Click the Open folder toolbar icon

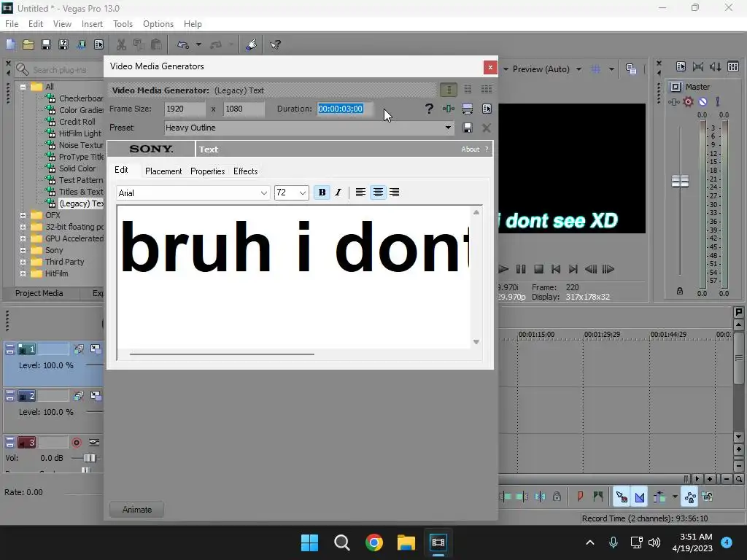(28, 44)
